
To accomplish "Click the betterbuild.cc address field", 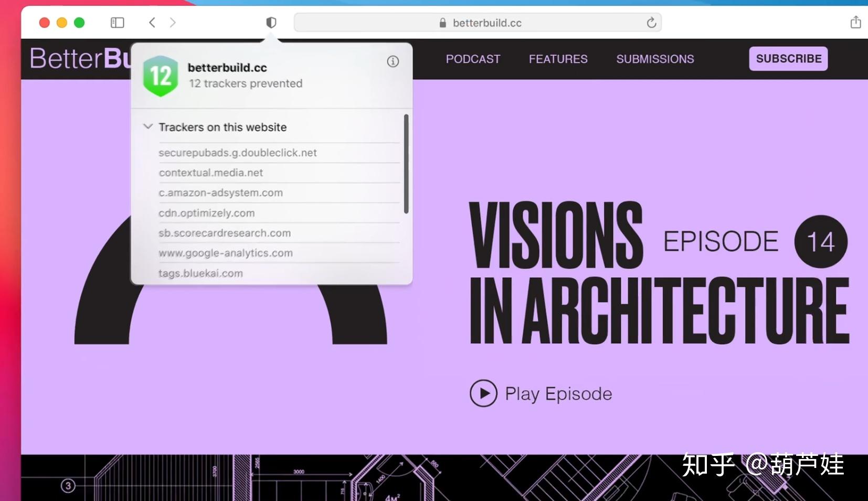I will point(478,23).
